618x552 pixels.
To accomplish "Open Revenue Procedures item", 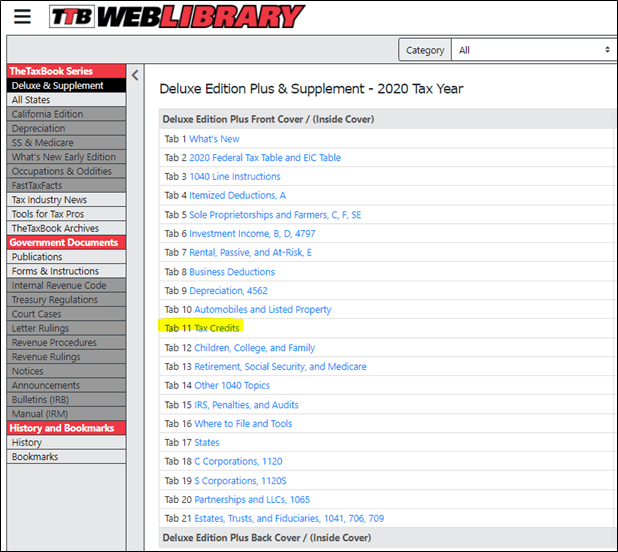I will coord(66,342).
